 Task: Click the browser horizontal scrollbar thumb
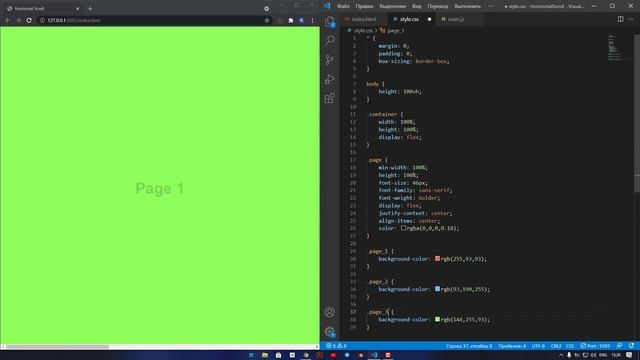(x=57, y=347)
